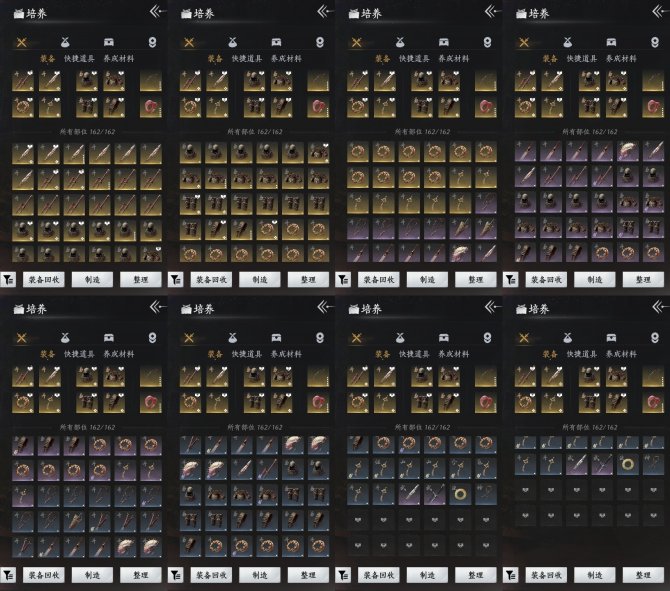Image resolution: width=670 pixels, height=591 pixels.
Task: Open treasure chest icon in top row second panel
Action: click(x=276, y=42)
